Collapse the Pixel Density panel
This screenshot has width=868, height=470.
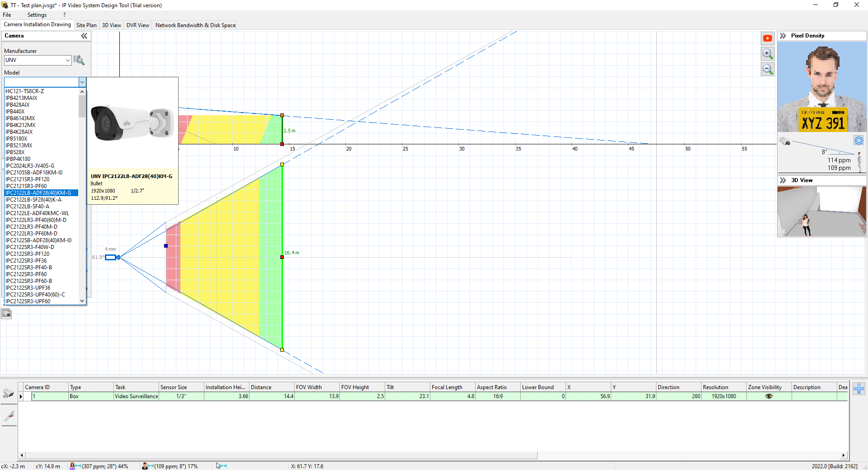click(x=783, y=36)
